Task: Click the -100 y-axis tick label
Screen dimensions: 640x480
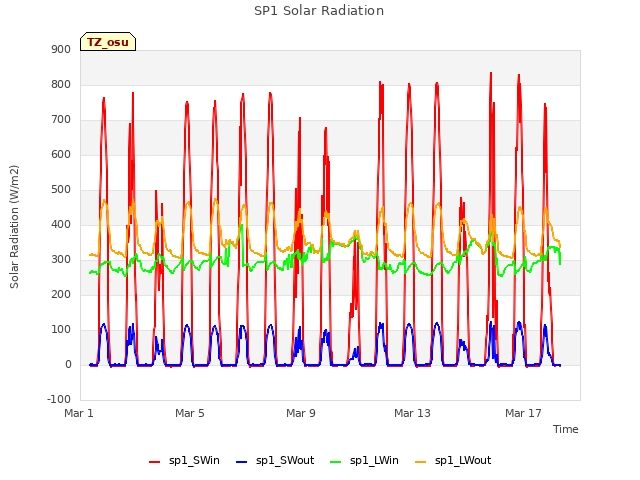Action: point(59,399)
